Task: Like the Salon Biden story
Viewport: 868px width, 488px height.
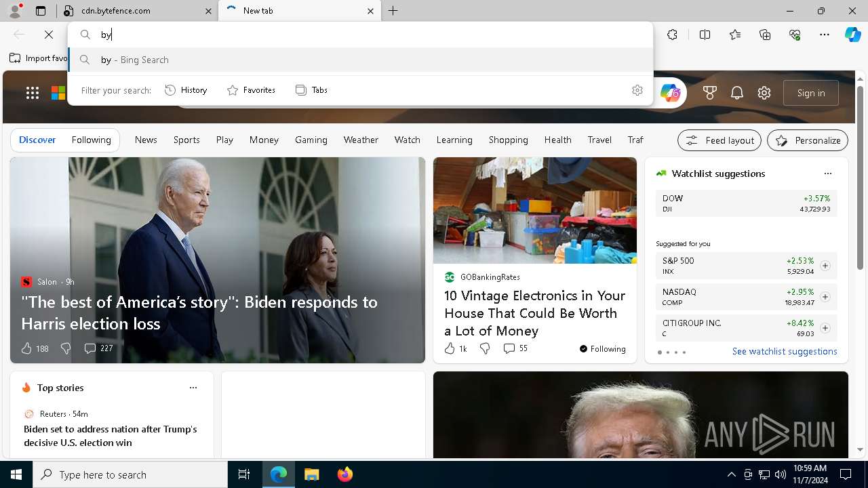Action: click(x=35, y=348)
